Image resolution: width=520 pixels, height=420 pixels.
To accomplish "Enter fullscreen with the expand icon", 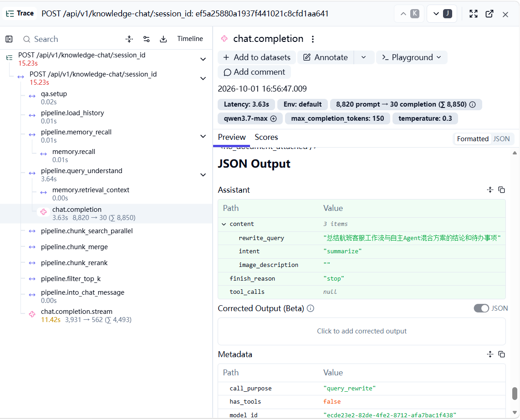I will [x=474, y=14].
